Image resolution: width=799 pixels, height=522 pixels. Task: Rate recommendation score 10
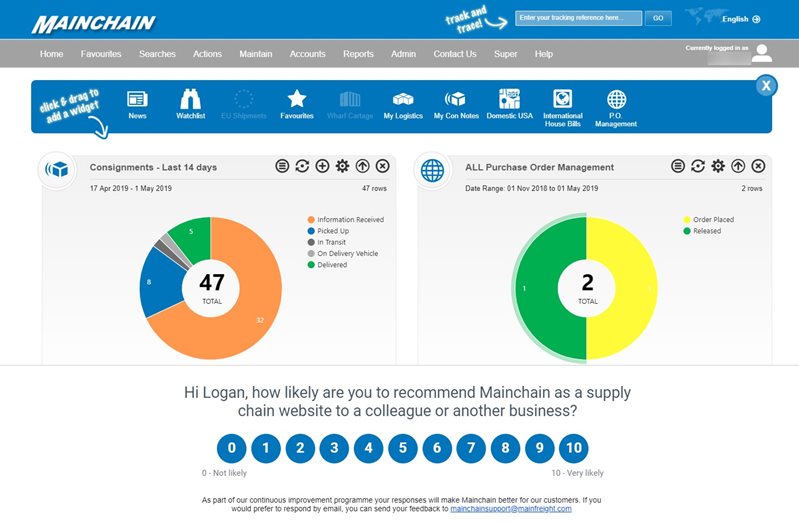(x=574, y=448)
